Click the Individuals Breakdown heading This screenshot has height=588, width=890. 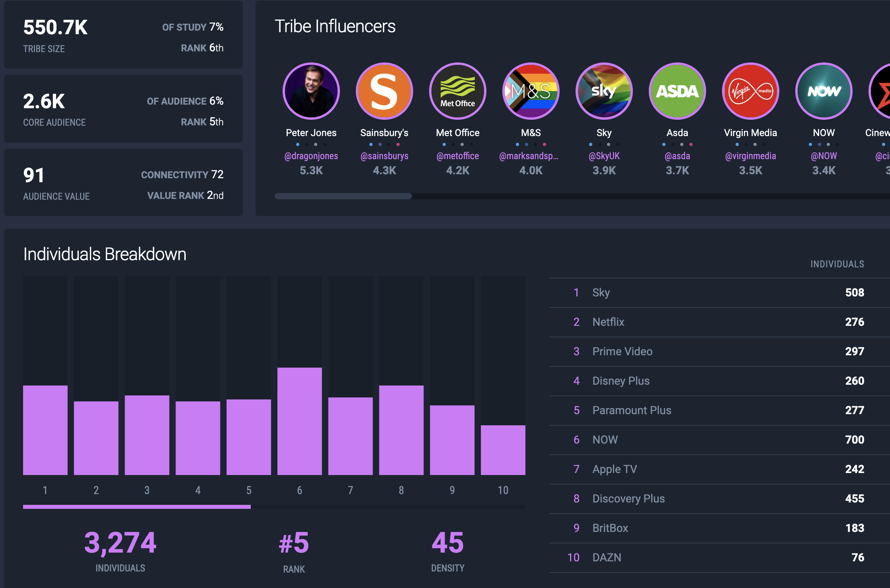(105, 254)
